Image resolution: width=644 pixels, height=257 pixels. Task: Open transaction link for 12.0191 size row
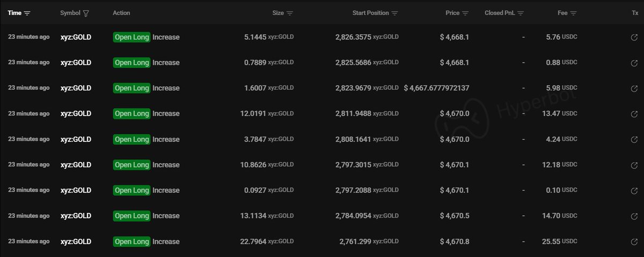[x=634, y=114]
